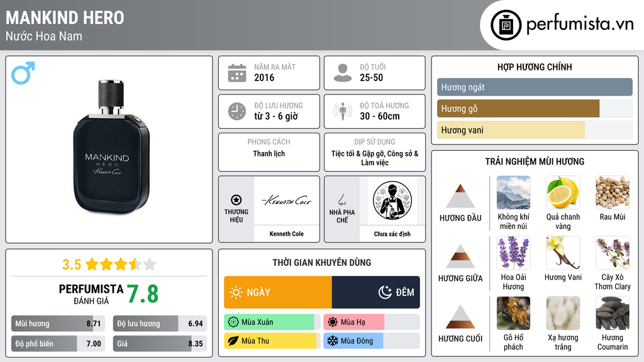Click the Hương gỗ accord bar
This screenshot has height=362, width=644.
(x=535, y=109)
